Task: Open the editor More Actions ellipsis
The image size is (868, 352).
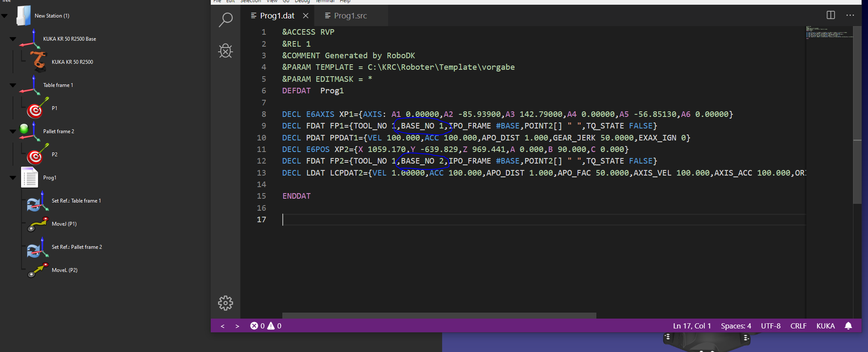Action: (x=850, y=15)
